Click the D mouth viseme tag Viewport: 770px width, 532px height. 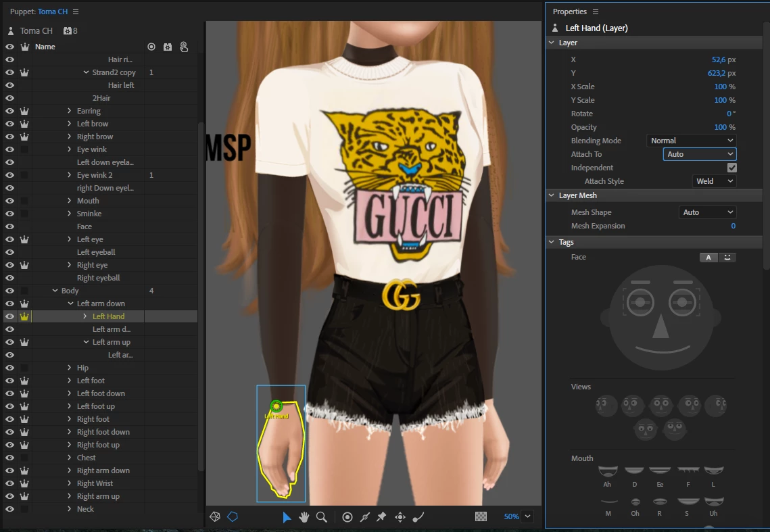(x=634, y=470)
